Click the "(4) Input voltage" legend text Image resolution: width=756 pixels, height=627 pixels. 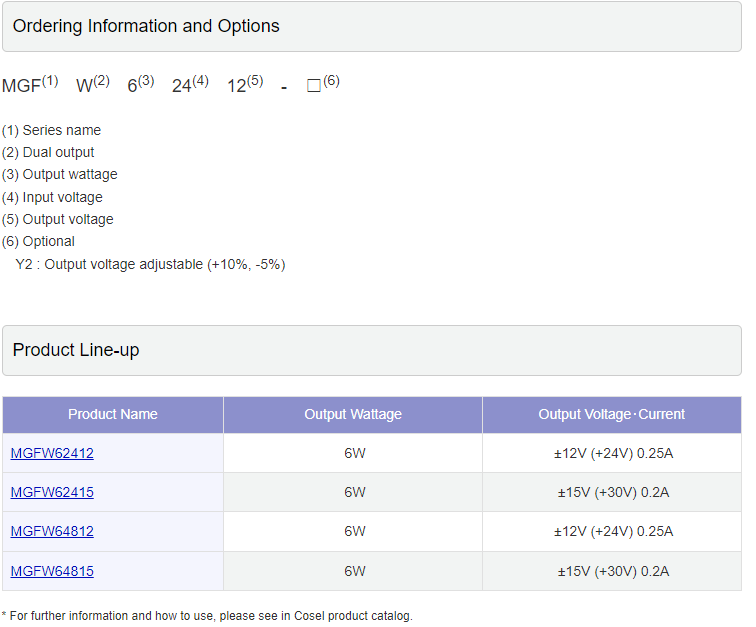[x=52, y=197]
